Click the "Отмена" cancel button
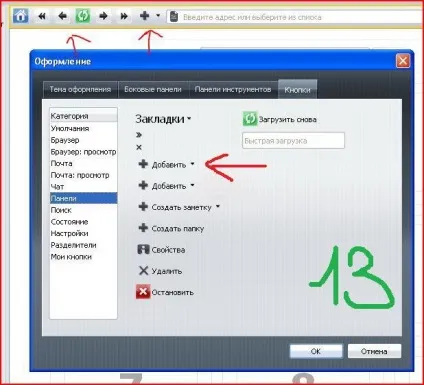 (x=374, y=351)
